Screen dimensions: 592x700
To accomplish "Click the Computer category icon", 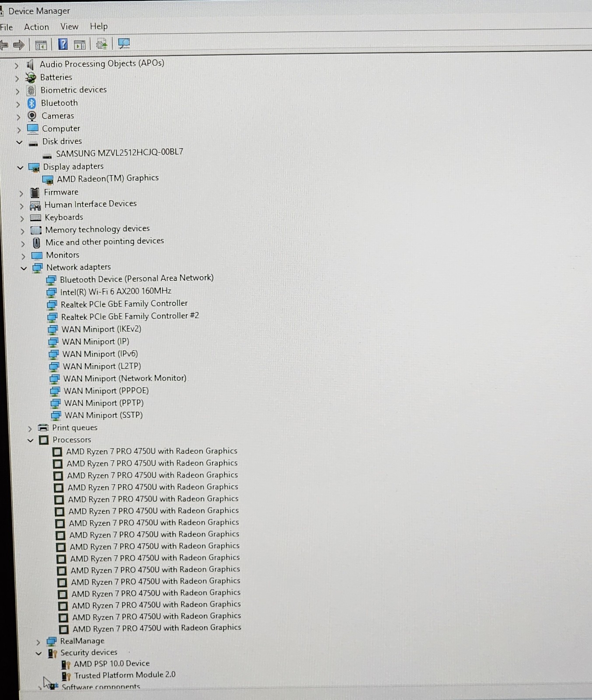I will click(x=33, y=129).
